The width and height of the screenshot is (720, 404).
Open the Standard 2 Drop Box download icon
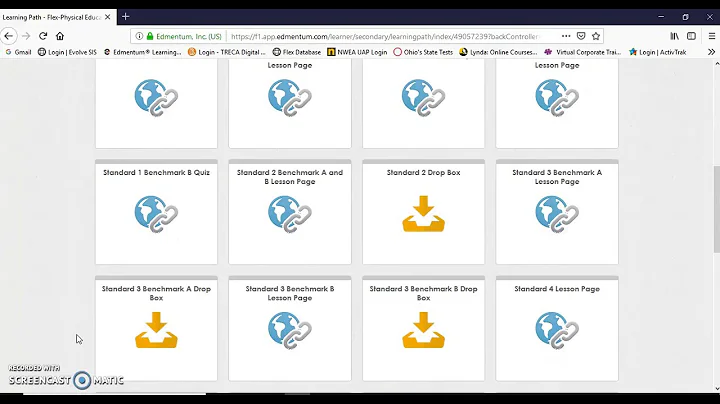point(423,214)
